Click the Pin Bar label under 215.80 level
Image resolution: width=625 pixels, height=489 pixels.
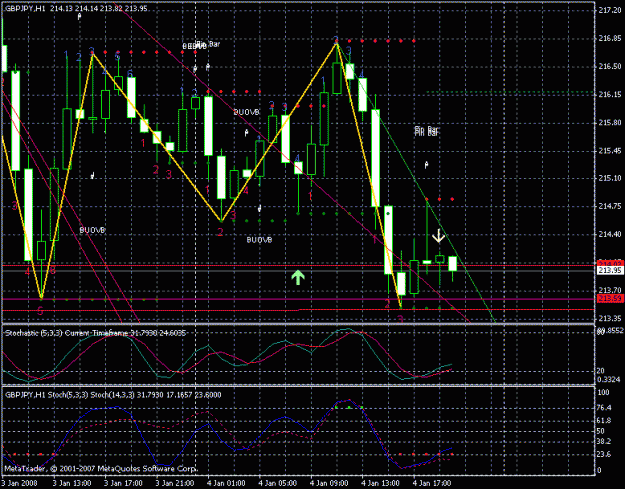pyautogui.click(x=426, y=131)
